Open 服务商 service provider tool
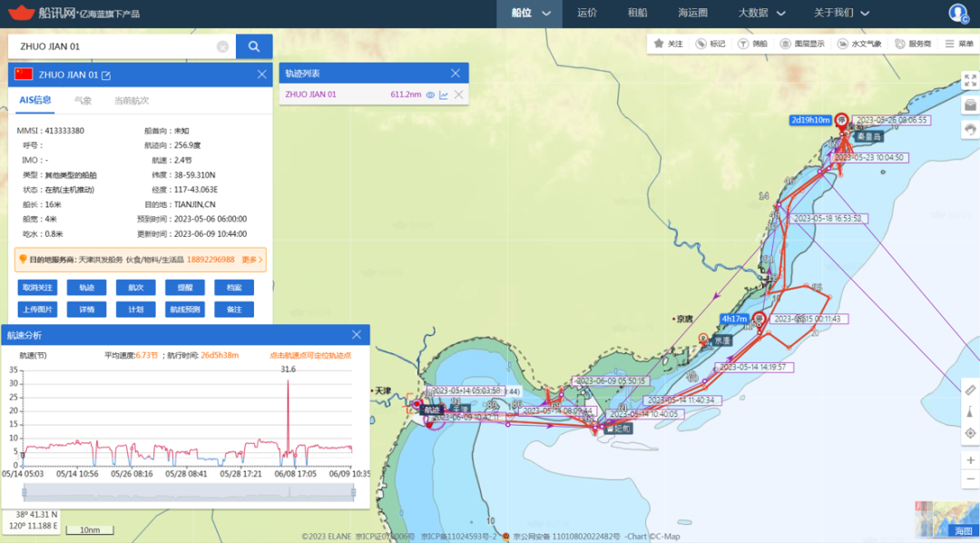 point(913,44)
